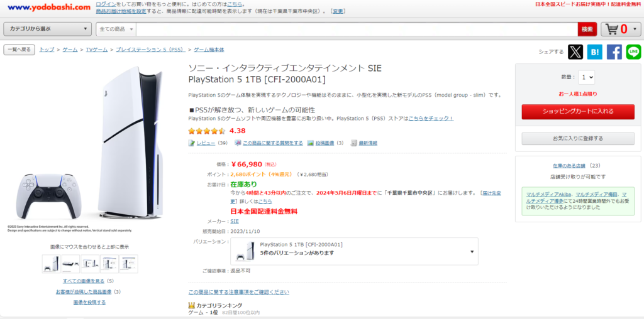
Task: Open プレイステーション 5（PS5） breadcrumb
Action: tap(150, 50)
